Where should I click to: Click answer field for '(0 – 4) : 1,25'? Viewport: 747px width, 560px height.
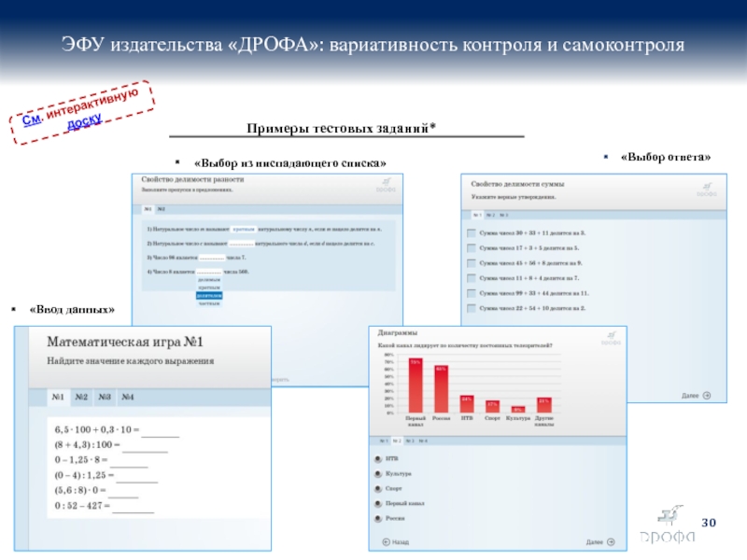click(136, 476)
